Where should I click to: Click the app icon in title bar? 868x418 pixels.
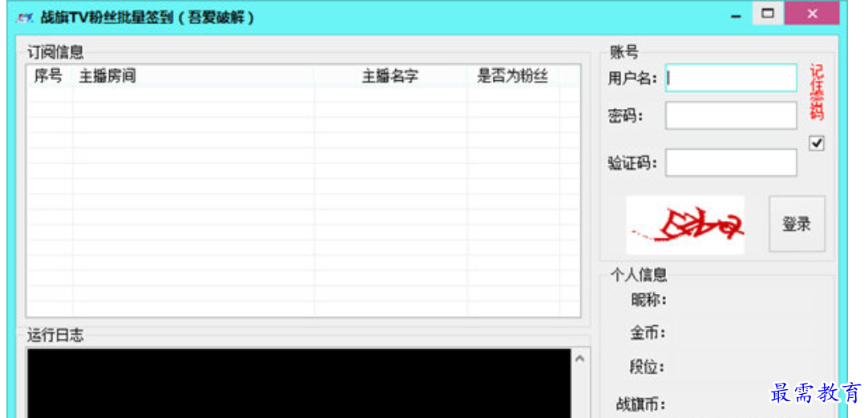coord(26,18)
